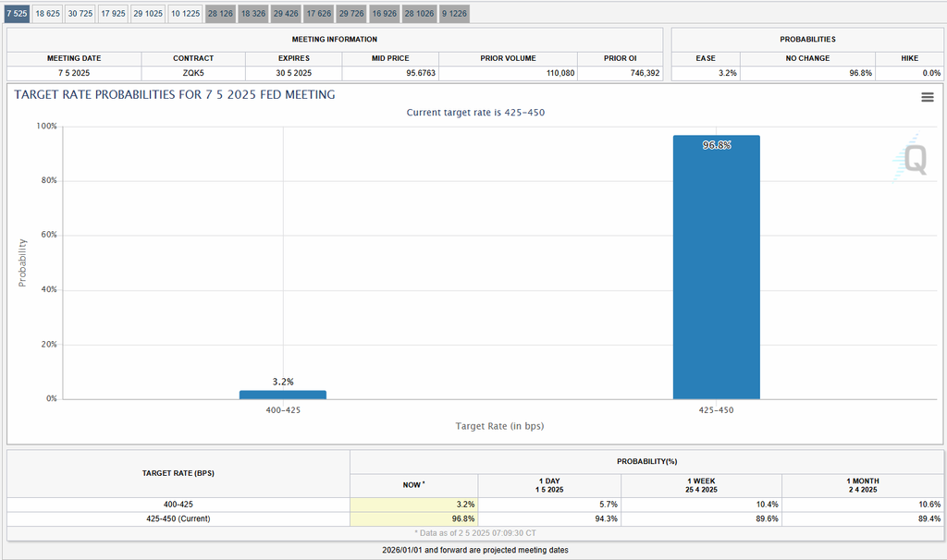Screen dimensions: 947x560
Task: Click the 425-450 (Current) table row label
Action: (x=178, y=518)
